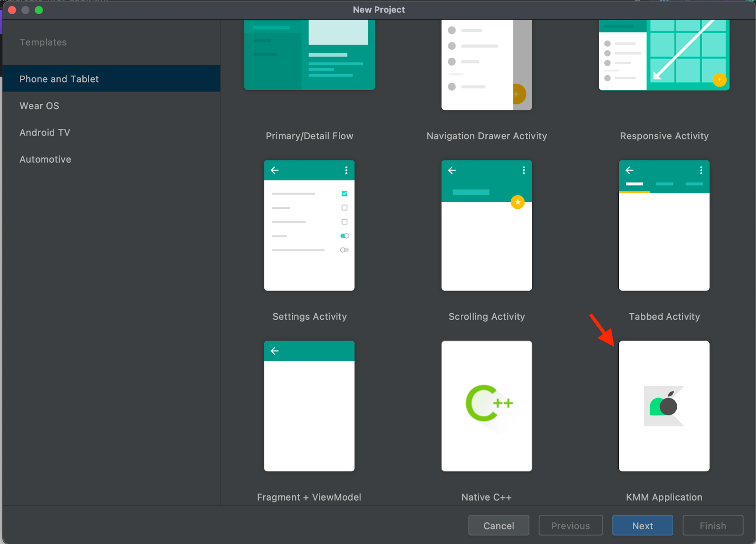
Task: Select the Navigation Drawer Activity thumbnail
Action: click(486, 65)
